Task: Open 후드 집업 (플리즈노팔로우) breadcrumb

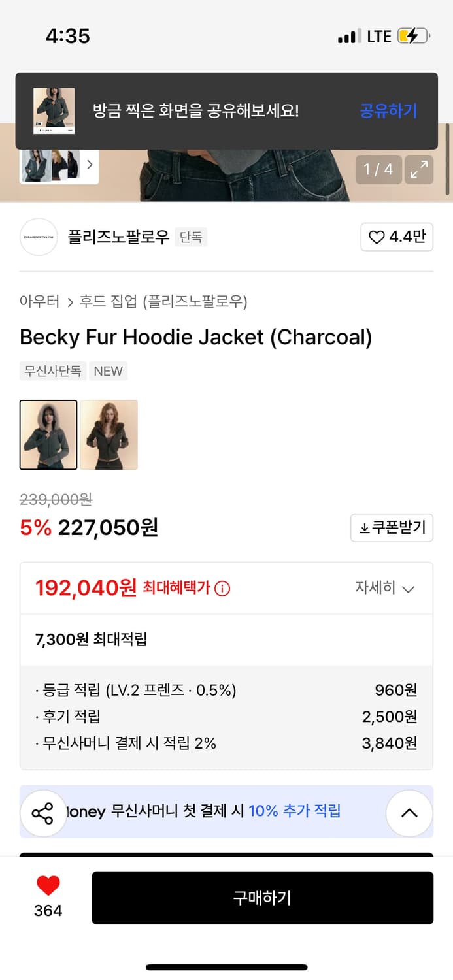Action: pyautogui.click(x=163, y=302)
